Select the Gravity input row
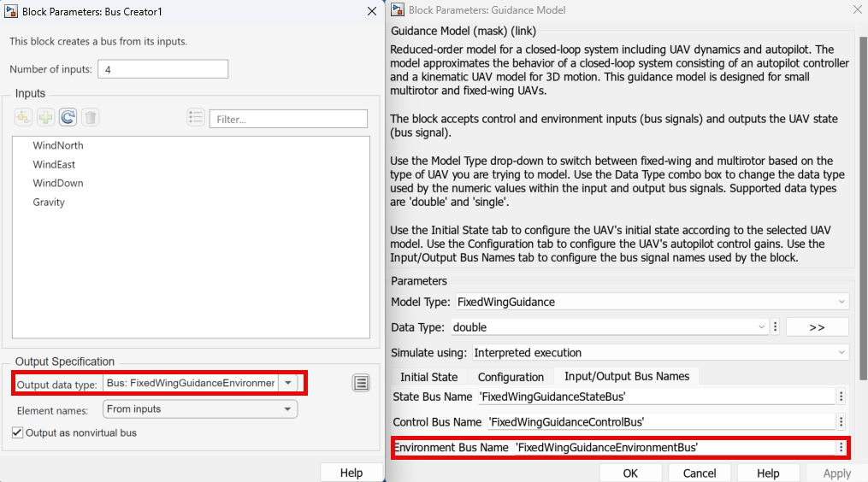The width and height of the screenshot is (868, 482). point(191,202)
